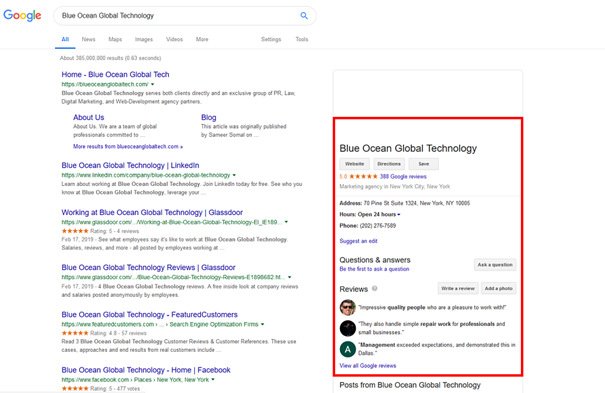This screenshot has width=605, height=393.
Task: Click the dark avatar beside the repair work review
Action: [347, 328]
